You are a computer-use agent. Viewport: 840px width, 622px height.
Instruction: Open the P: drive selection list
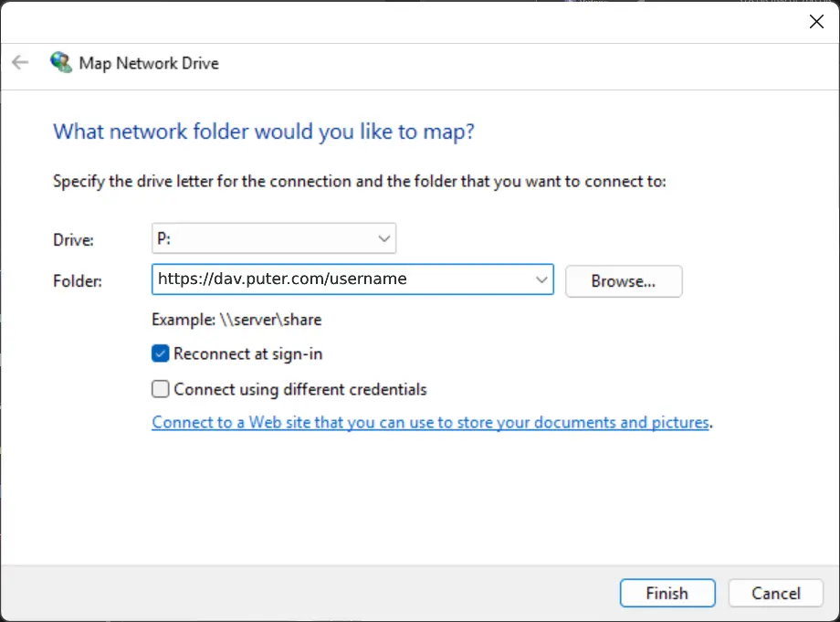click(384, 237)
